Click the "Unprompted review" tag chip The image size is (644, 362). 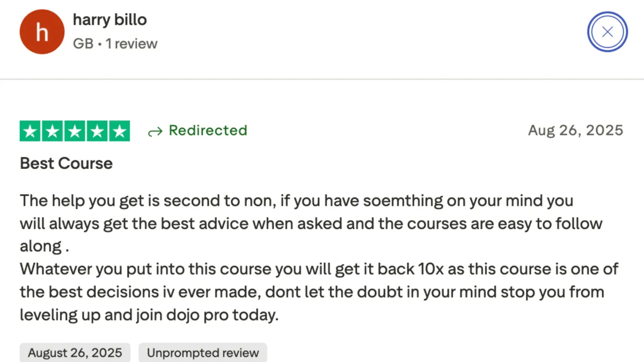coord(203,353)
